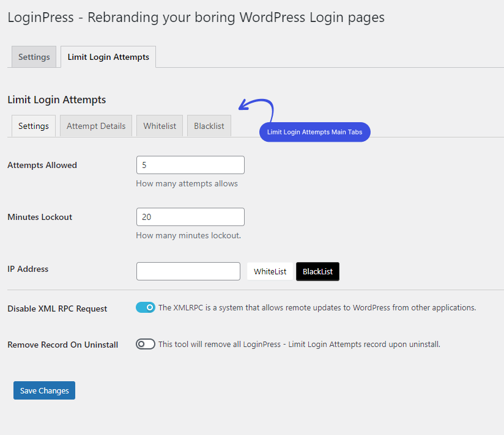Click the Minutes Lockout label
504x435 pixels.
point(40,217)
